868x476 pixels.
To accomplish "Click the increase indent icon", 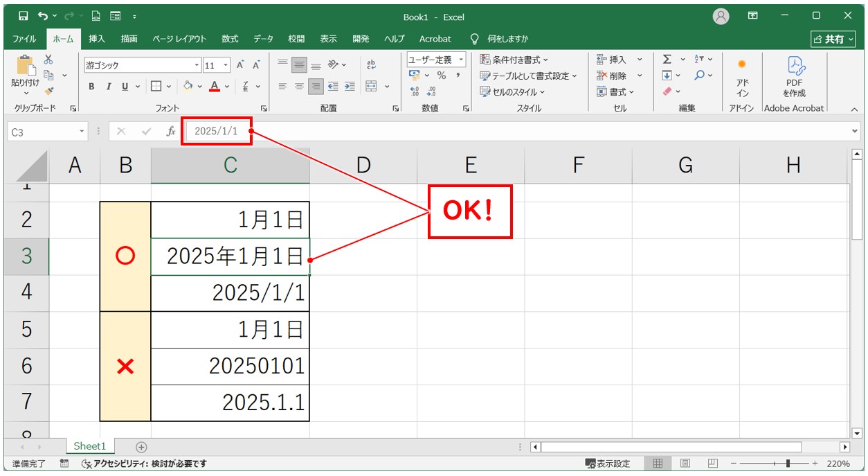I will [x=349, y=87].
